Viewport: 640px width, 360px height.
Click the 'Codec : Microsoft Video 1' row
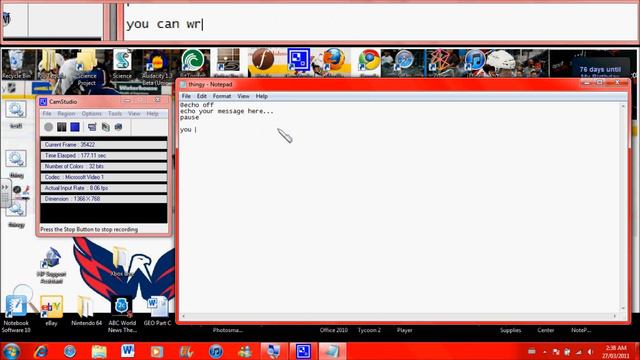104,177
